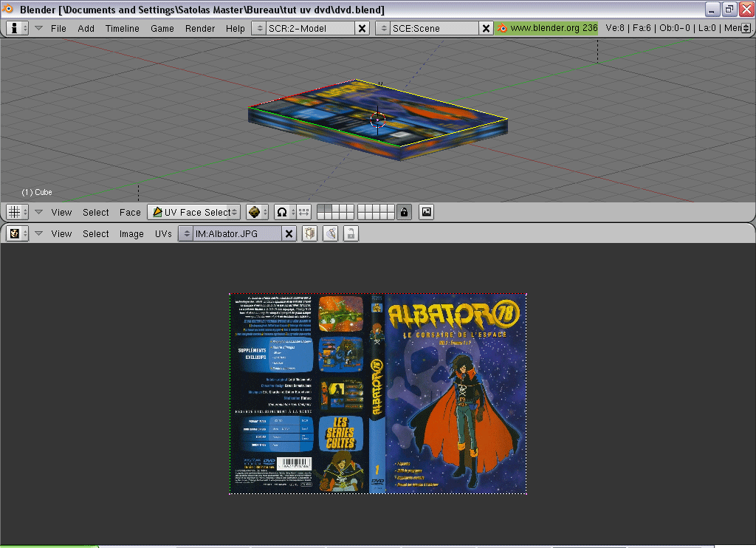This screenshot has height=548, width=756.
Task: Collapse the top header menus triangle
Action: click(39, 29)
